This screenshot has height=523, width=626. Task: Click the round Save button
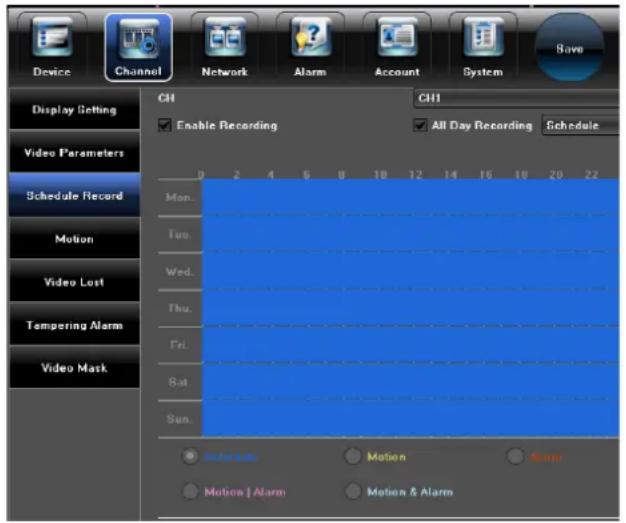tap(570, 48)
